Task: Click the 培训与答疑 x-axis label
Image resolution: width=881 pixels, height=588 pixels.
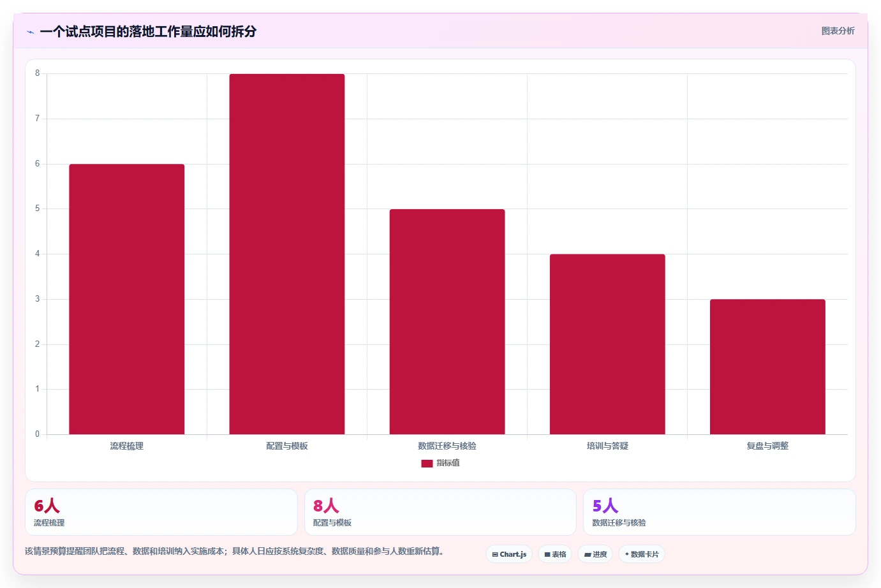Action: click(607, 446)
